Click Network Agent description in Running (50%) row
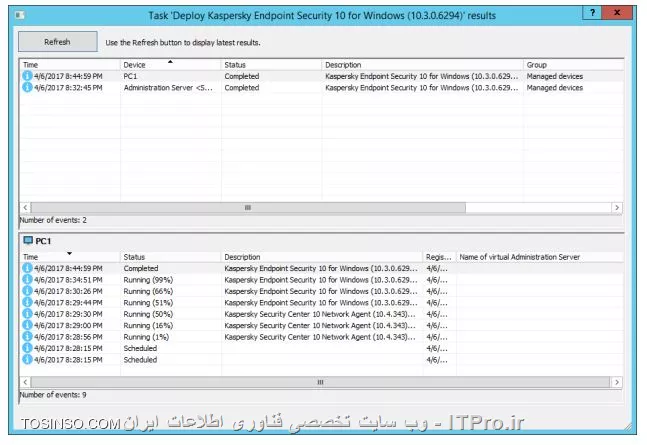Image resolution: width=647 pixels, height=445 pixels. coord(320,314)
